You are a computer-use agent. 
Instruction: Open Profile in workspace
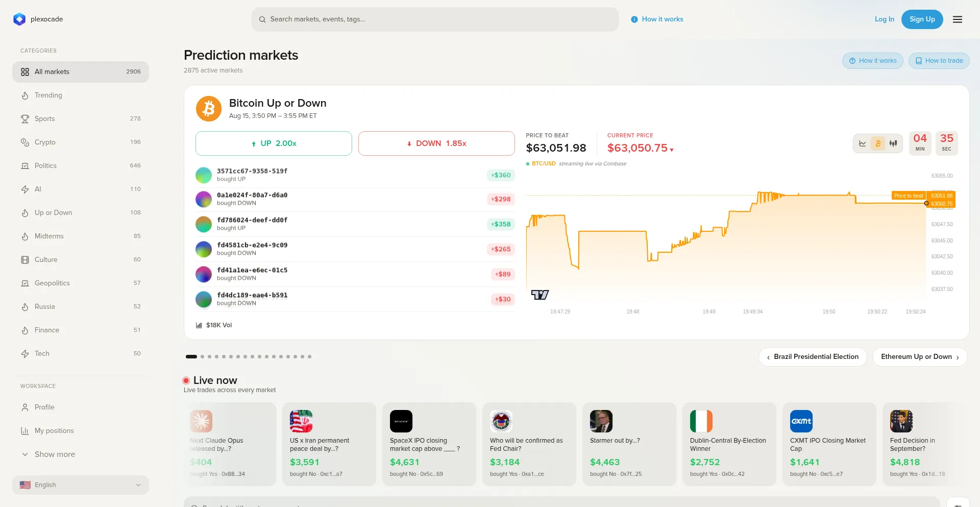81,407
